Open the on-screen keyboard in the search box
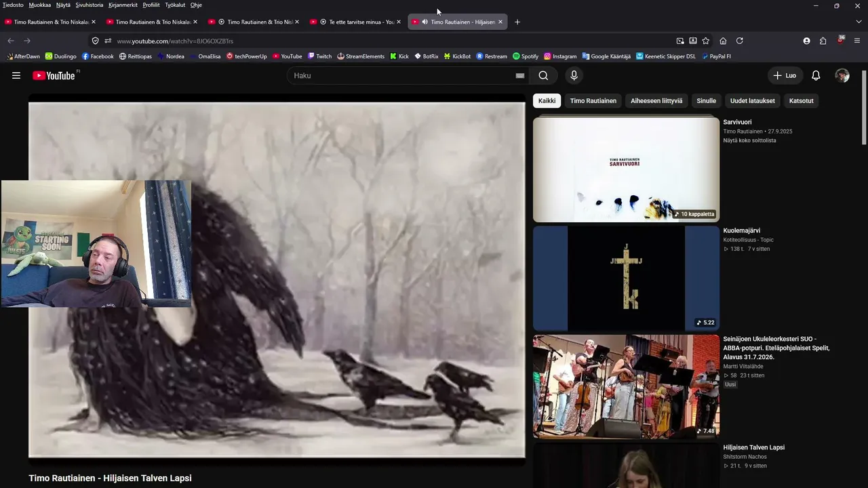The width and height of the screenshot is (868, 488). pyautogui.click(x=520, y=76)
